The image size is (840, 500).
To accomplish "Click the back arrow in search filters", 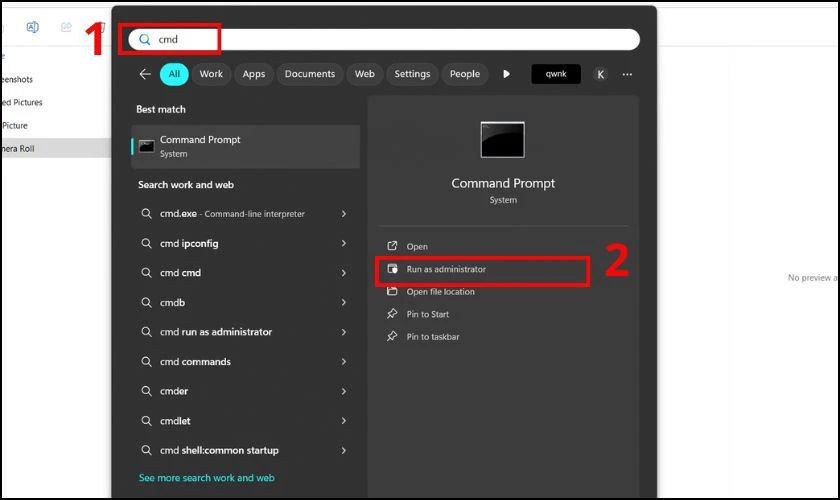I will (x=145, y=74).
